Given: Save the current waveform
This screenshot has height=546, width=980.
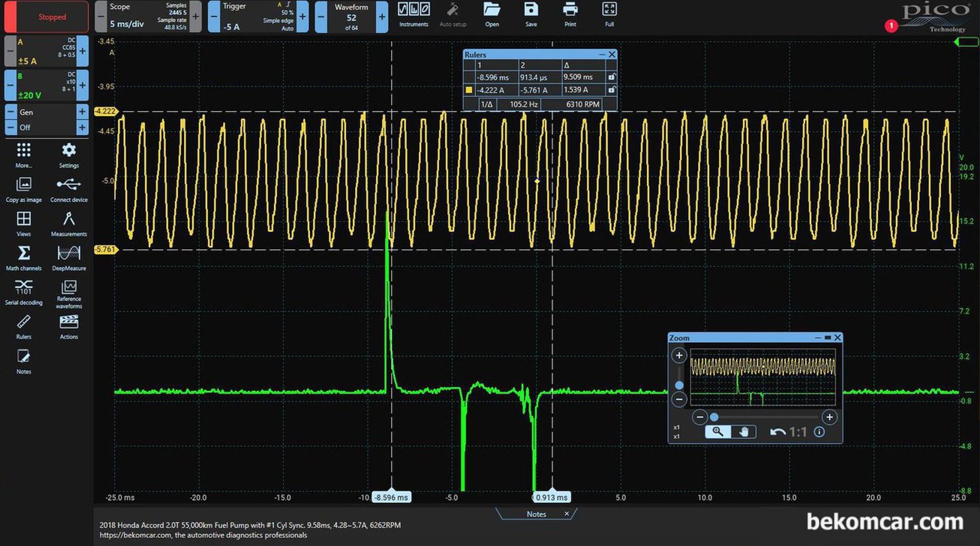Looking at the screenshot, I should 531,15.
